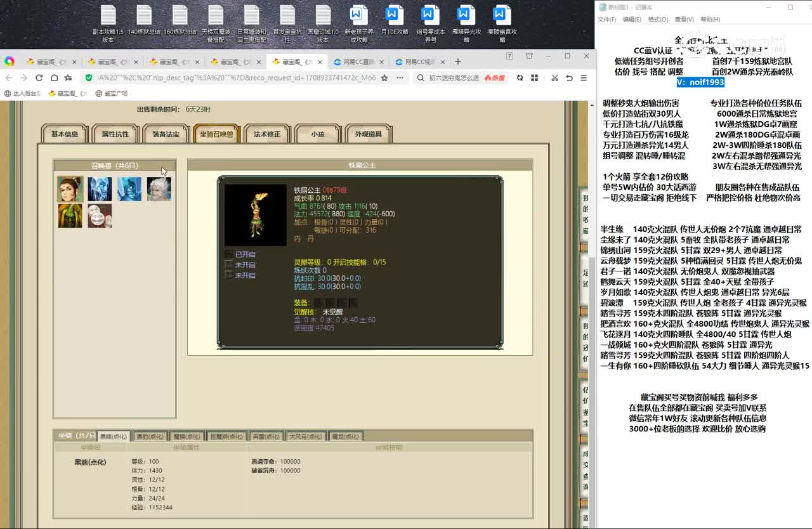Open a new browser tab
This screenshot has width=812, height=529.
click(x=458, y=62)
